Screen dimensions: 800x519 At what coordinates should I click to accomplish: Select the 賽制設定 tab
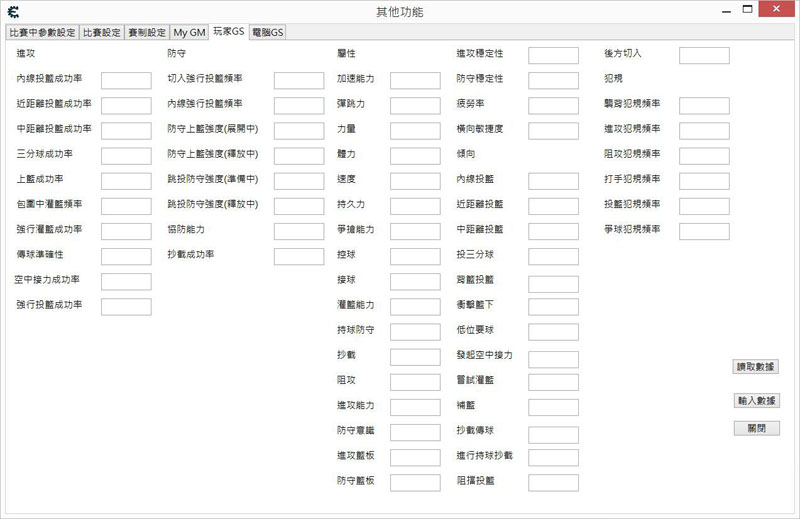[146, 32]
